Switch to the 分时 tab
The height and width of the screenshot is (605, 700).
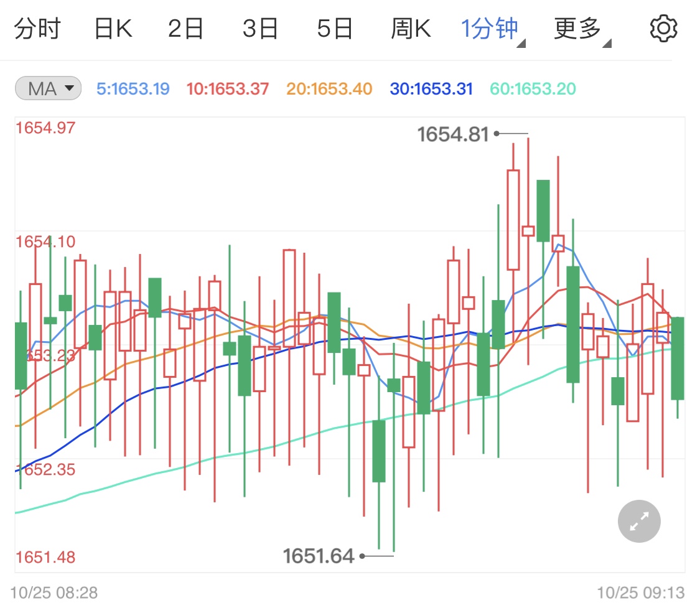pyautogui.click(x=37, y=29)
